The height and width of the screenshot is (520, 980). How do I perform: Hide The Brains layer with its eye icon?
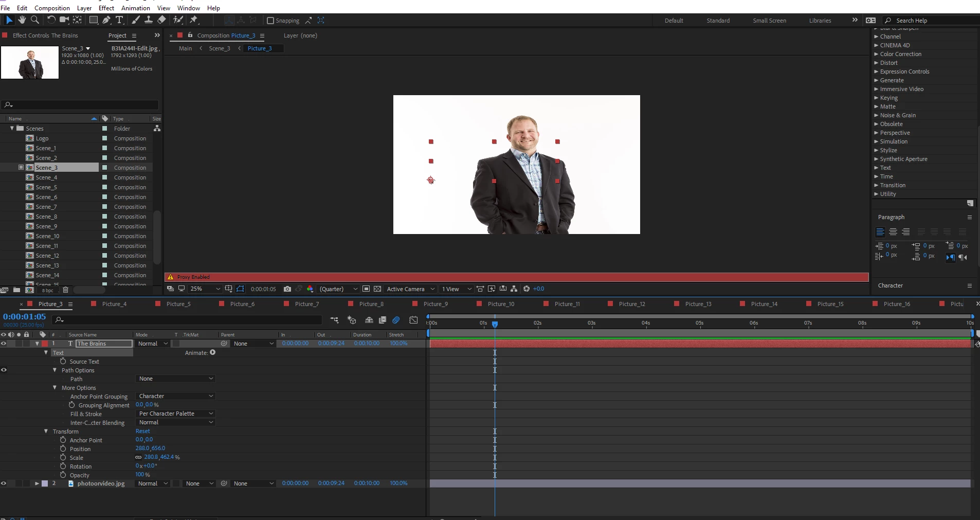(x=4, y=344)
